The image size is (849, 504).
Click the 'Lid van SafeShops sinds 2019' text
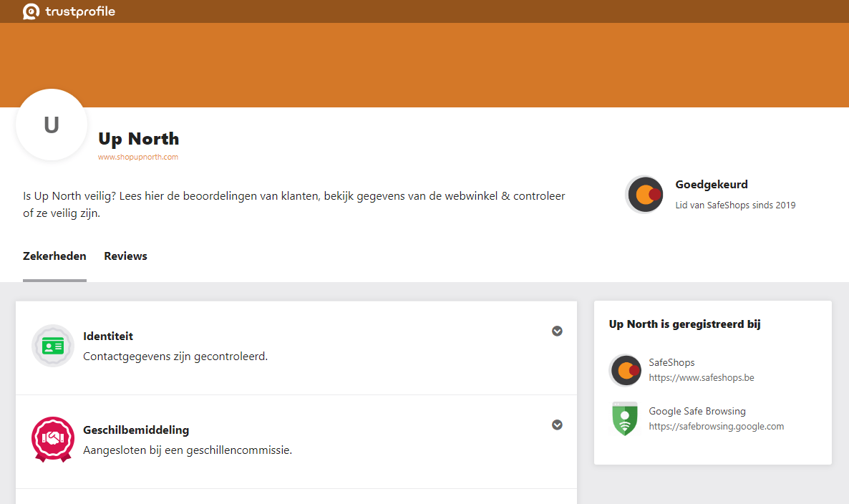click(x=735, y=205)
